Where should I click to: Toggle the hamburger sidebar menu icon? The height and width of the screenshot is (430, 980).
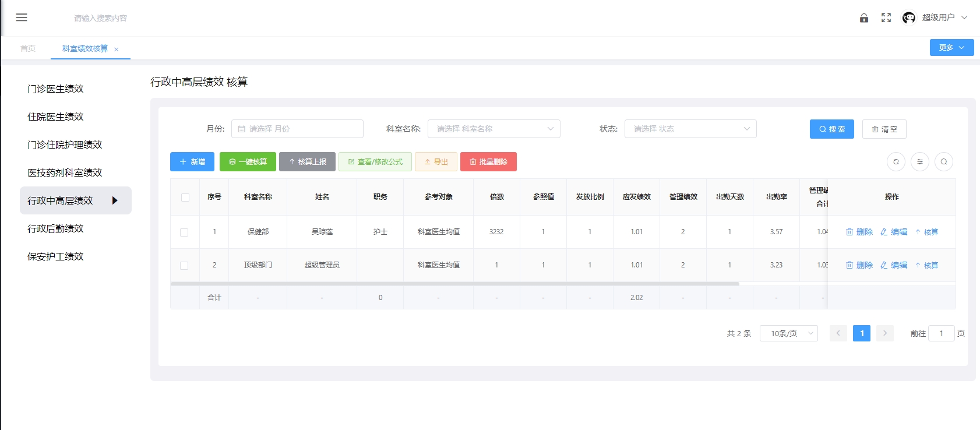[22, 17]
